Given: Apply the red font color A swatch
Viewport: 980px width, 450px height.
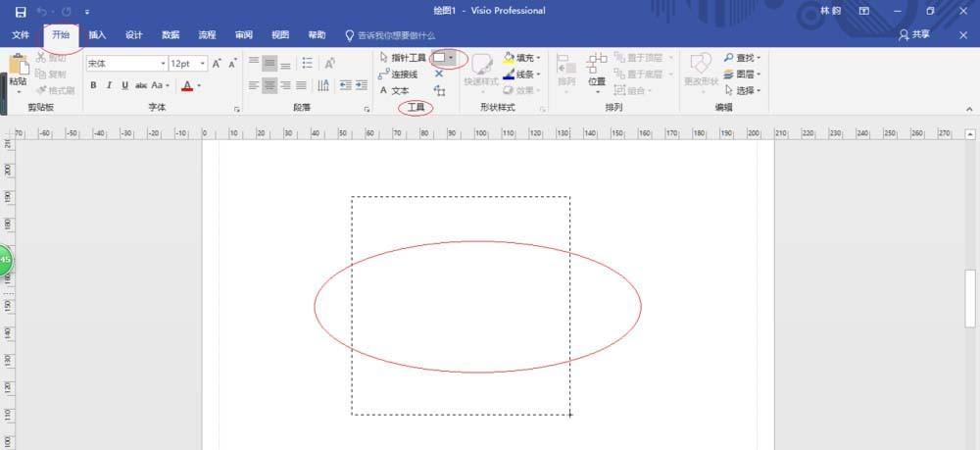Looking at the screenshot, I should point(187,85).
